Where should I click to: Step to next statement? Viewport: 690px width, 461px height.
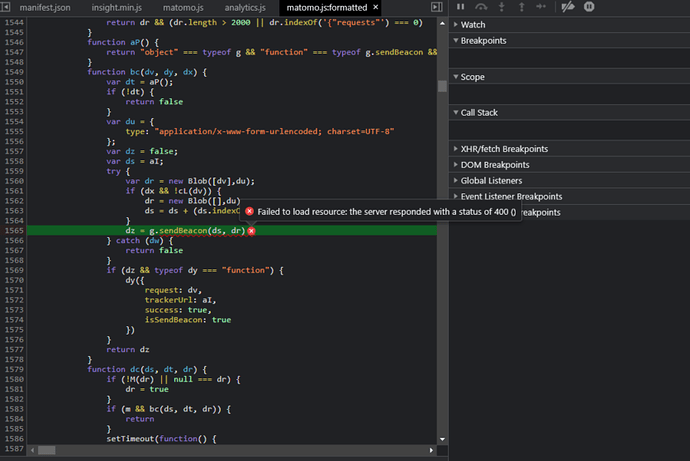click(x=541, y=7)
